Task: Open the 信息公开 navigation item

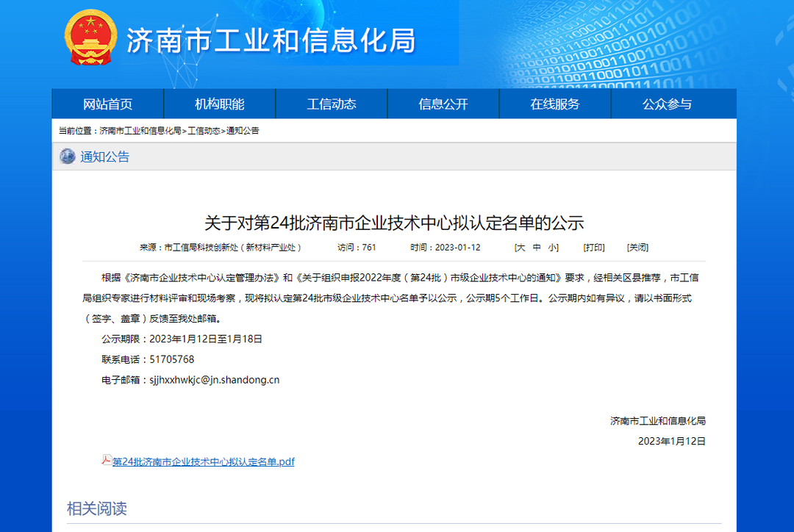Action: [x=443, y=104]
